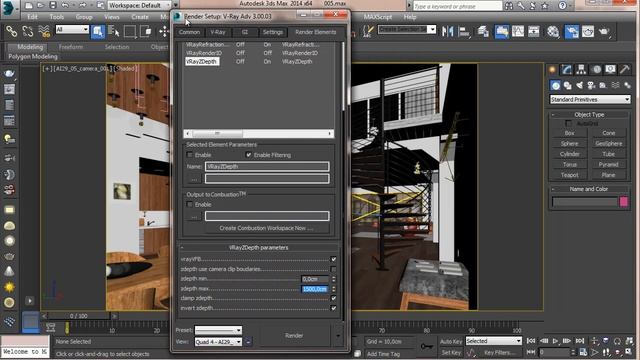Collapse the VRayZDepth parameters rollout
The image size is (640, 360).
tap(258, 248)
